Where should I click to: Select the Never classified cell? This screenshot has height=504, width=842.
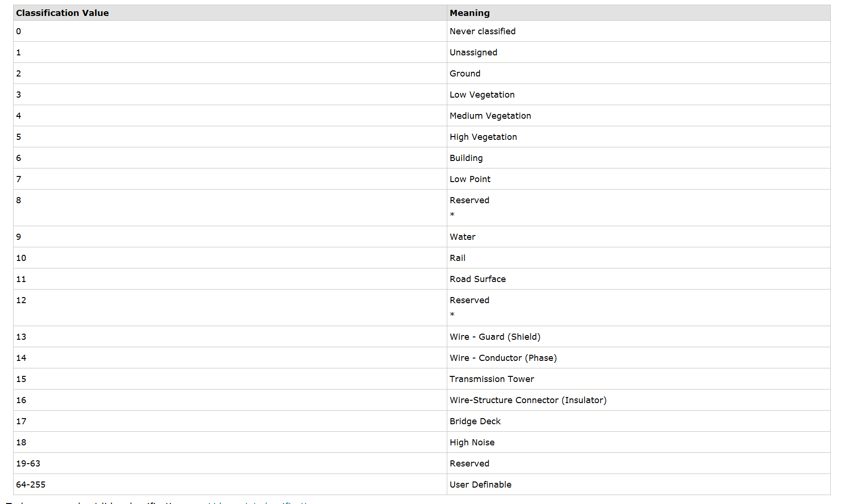482,31
